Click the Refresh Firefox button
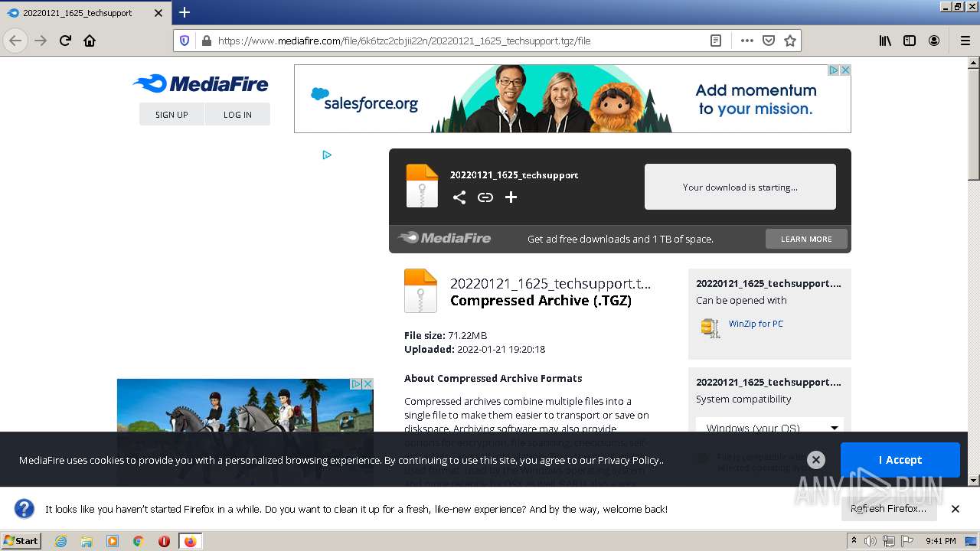Screen dimensions: 980x551 click(888, 508)
